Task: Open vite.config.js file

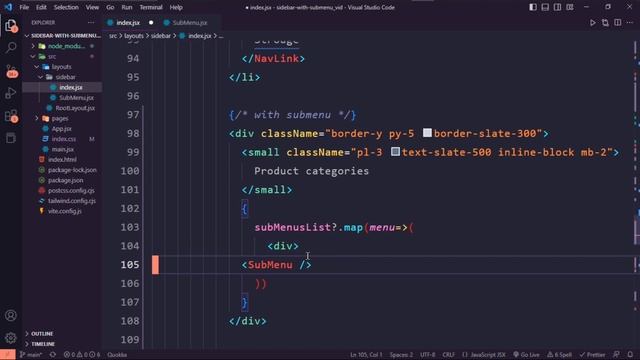Action: point(64,211)
